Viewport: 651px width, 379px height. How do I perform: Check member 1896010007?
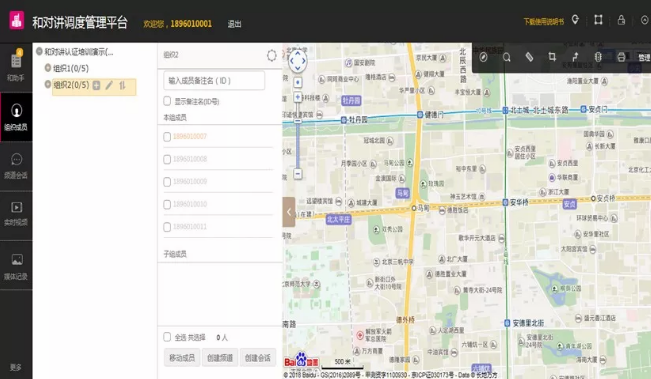point(167,137)
